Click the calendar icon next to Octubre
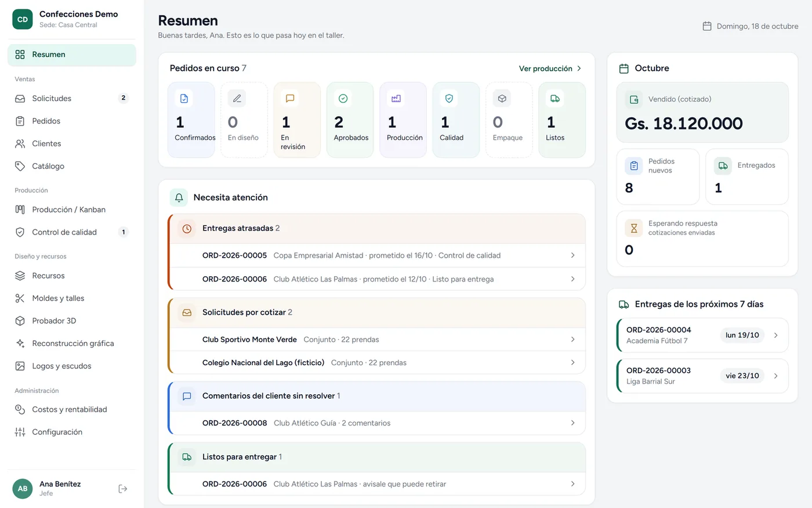The height and width of the screenshot is (508, 812). pyautogui.click(x=624, y=69)
